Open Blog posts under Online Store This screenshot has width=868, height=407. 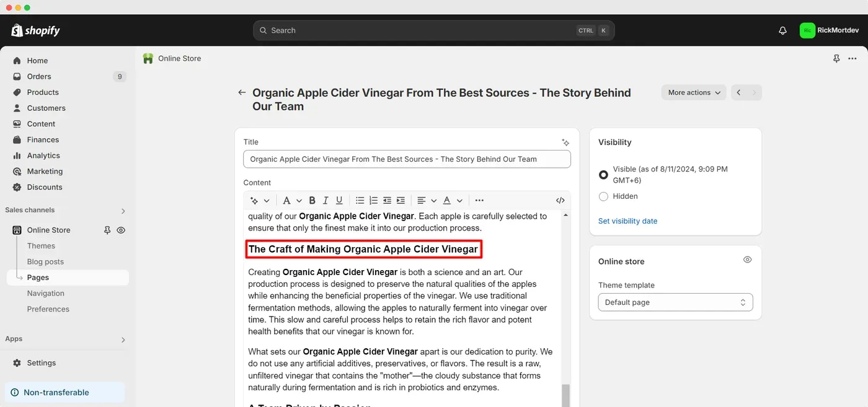[x=45, y=261]
